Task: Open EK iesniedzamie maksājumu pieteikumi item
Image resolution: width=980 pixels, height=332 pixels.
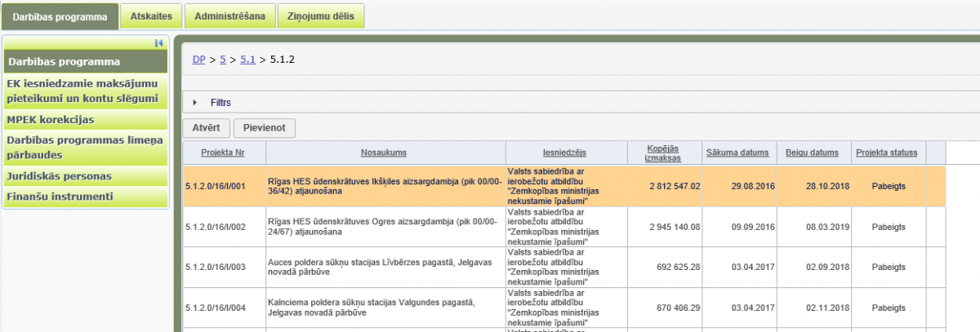Action: point(82,91)
